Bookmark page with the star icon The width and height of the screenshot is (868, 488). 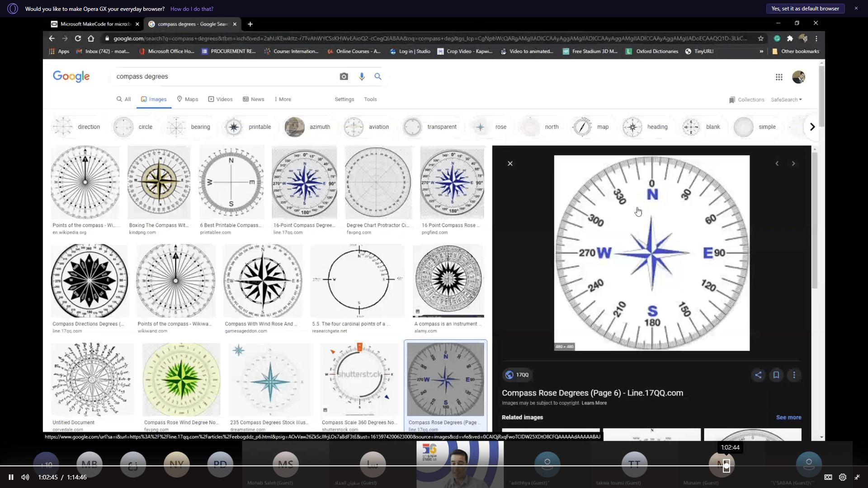pos(761,38)
